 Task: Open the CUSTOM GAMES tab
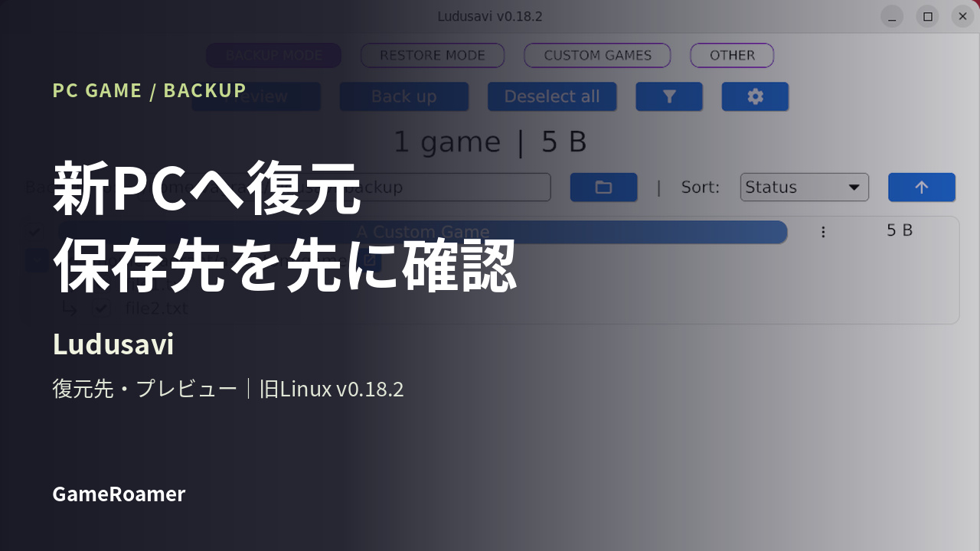click(597, 55)
